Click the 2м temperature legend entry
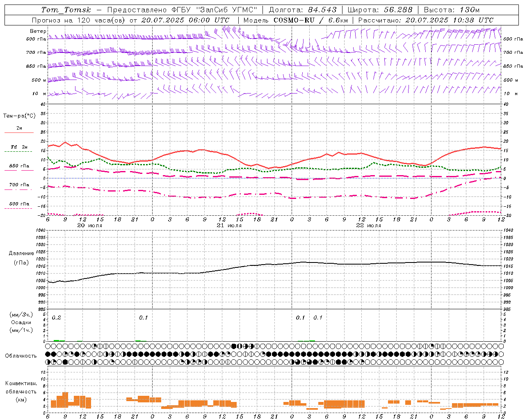Viewport: 525px width, 420px height. pyautogui.click(x=19, y=128)
